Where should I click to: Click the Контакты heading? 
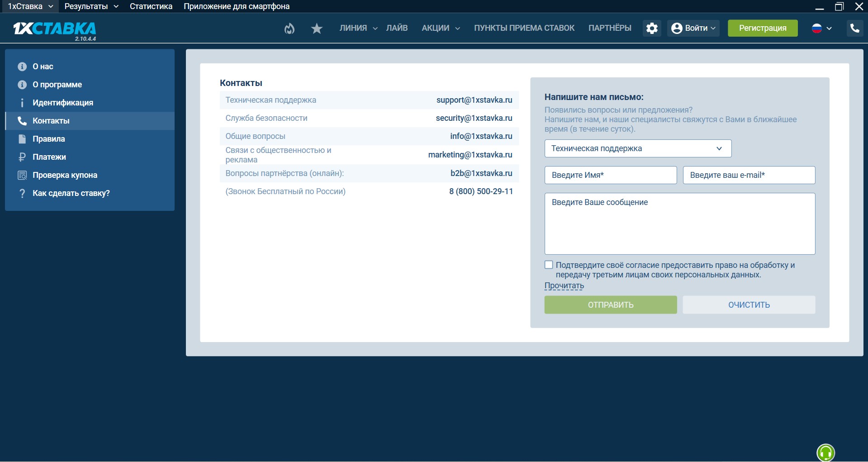[x=241, y=83]
